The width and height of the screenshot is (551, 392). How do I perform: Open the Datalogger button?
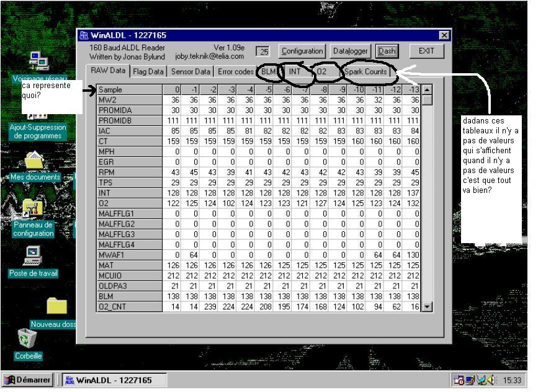pyautogui.click(x=351, y=51)
